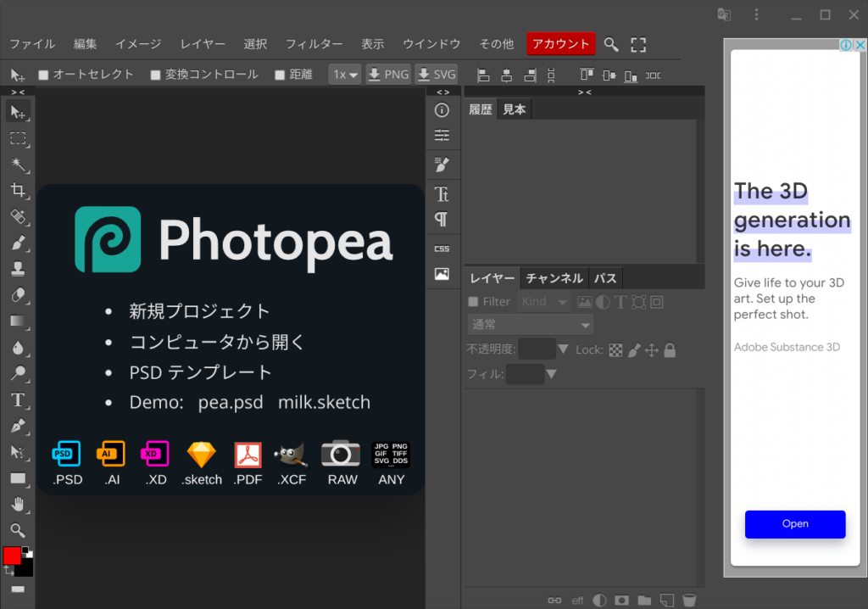Image resolution: width=868 pixels, height=609 pixels.
Task: Open the Character panel icon
Action: coord(442,194)
